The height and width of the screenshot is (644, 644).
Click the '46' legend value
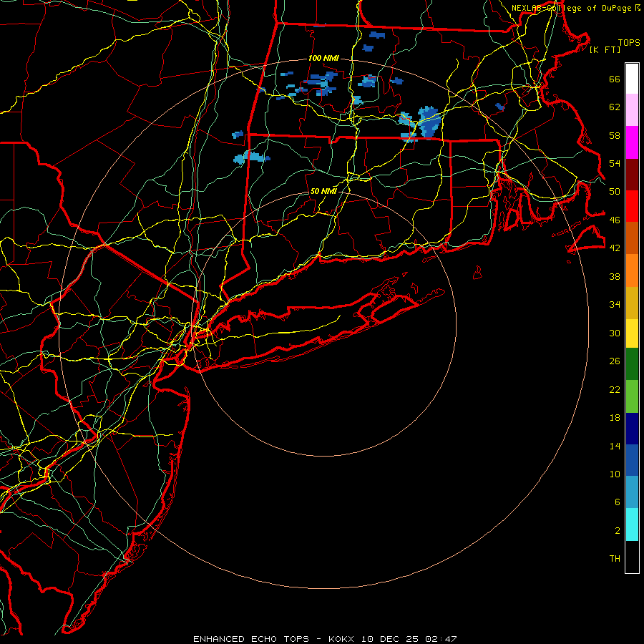click(615, 220)
